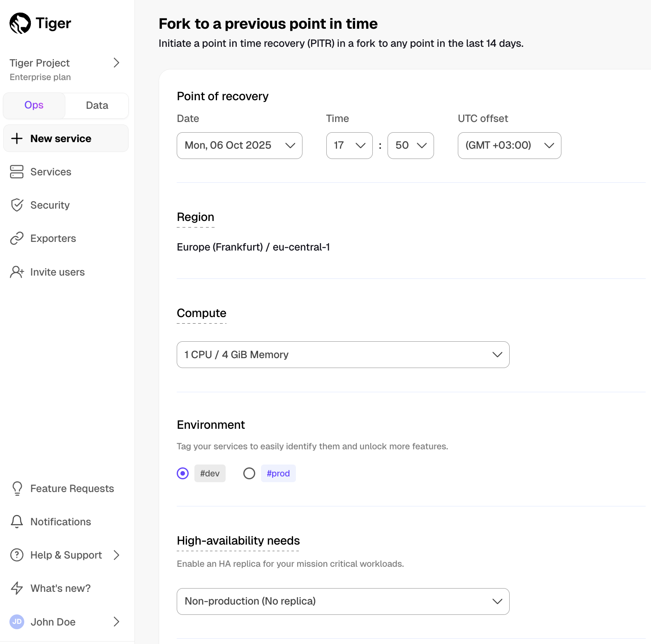Switch to the Ops tab

click(34, 105)
